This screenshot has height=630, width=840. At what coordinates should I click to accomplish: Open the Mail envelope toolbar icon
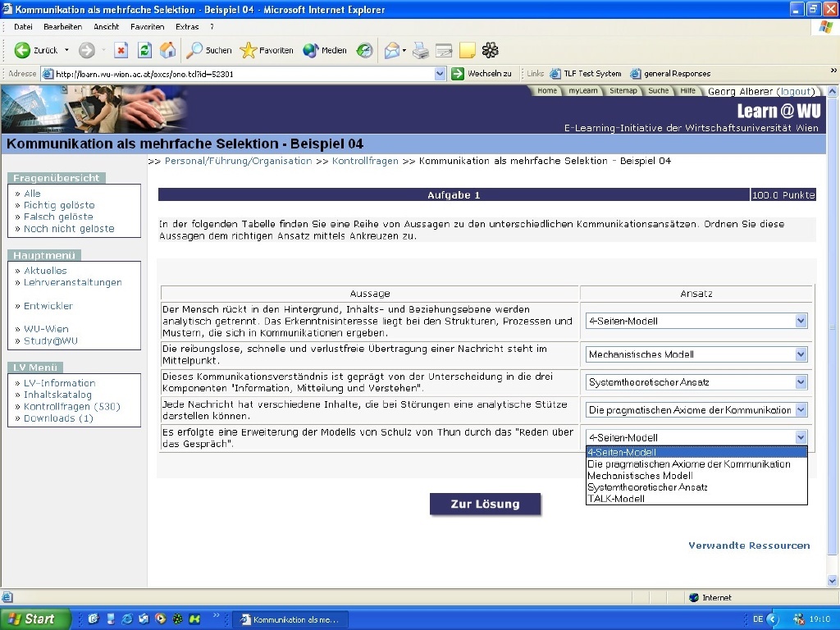392,50
